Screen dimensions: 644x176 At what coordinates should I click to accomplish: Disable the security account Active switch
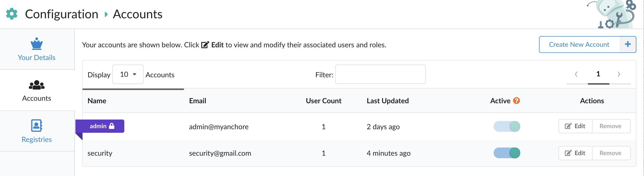click(x=507, y=153)
